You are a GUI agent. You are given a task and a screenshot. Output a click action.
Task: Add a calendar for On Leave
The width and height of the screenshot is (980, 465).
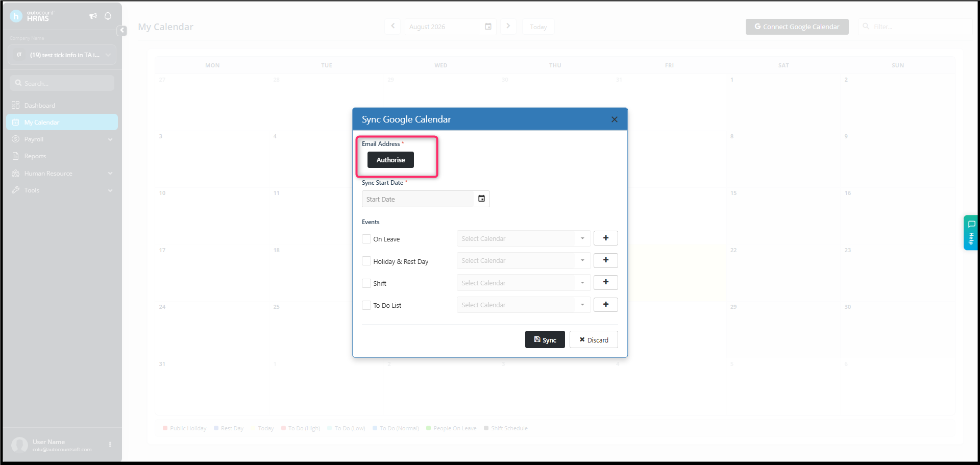[x=606, y=238]
